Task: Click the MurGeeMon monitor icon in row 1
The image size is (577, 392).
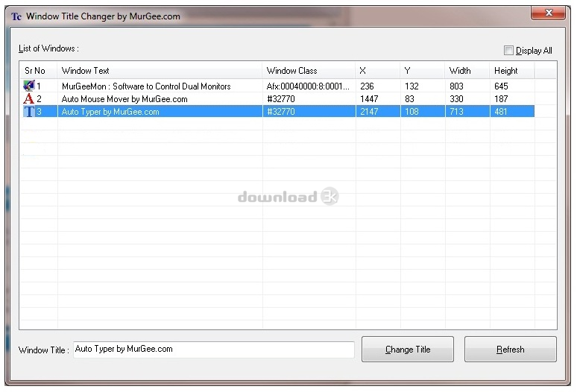Action: point(29,86)
